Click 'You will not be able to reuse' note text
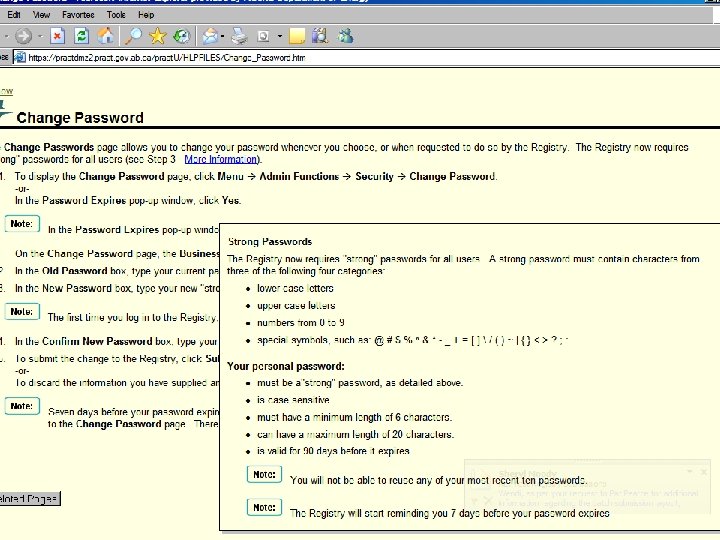The image size is (720, 540). pos(439,480)
